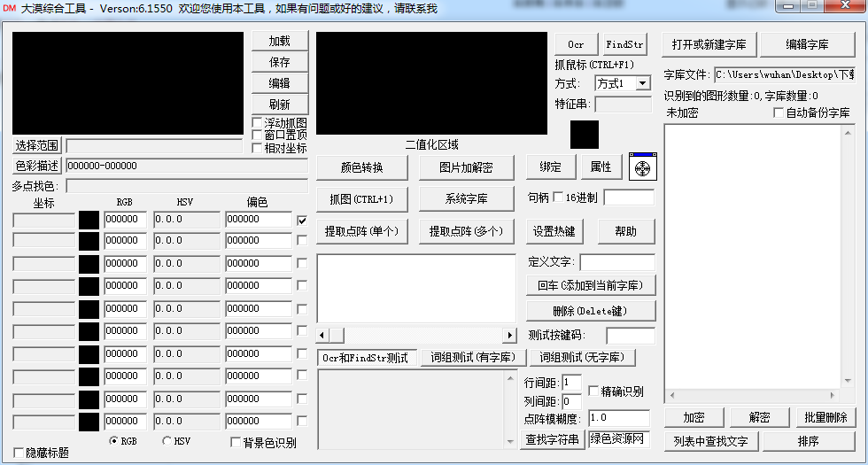This screenshot has height=465, width=868.
Task: Click the 定义文字 input field
Action: [616, 262]
